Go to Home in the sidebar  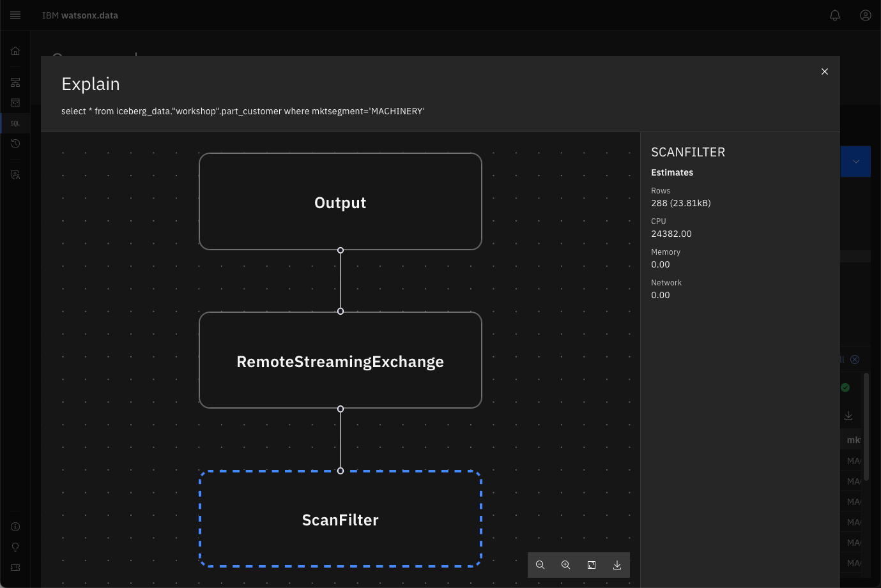point(15,51)
